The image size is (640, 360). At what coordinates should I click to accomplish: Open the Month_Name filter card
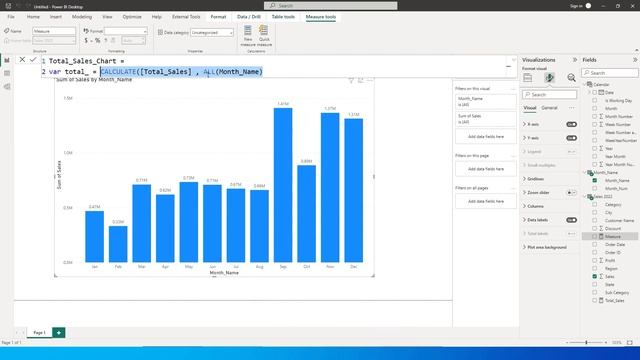click(x=486, y=102)
